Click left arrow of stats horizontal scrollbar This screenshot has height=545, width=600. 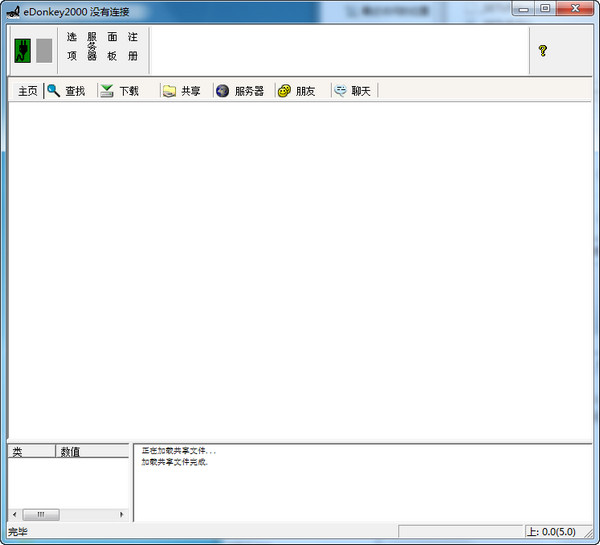[14, 514]
